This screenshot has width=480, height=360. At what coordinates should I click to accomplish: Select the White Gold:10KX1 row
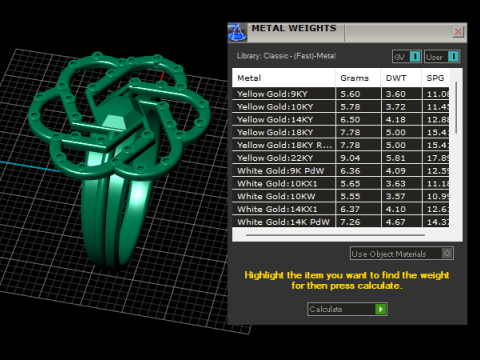click(x=341, y=184)
